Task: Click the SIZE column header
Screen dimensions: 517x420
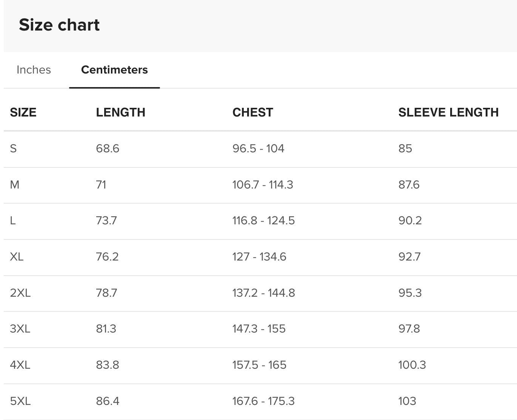Action: (23, 112)
